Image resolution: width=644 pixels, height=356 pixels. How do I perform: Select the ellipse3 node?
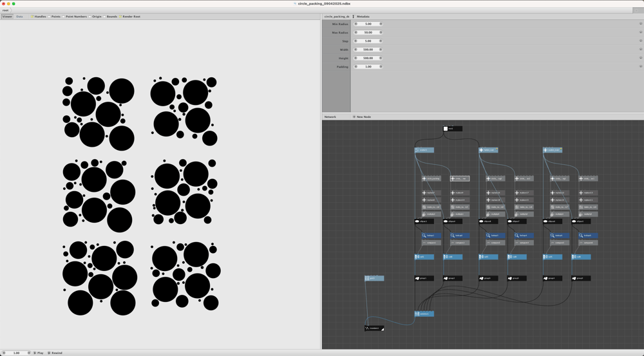pos(424,221)
